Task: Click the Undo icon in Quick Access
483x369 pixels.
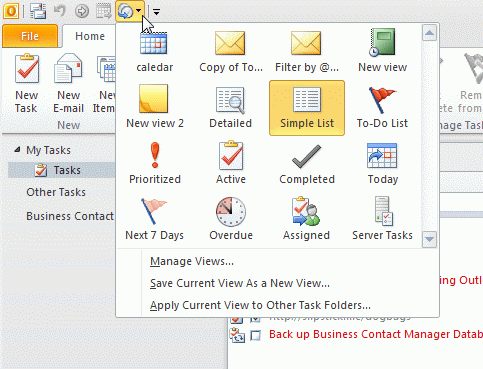Action: coord(60,11)
